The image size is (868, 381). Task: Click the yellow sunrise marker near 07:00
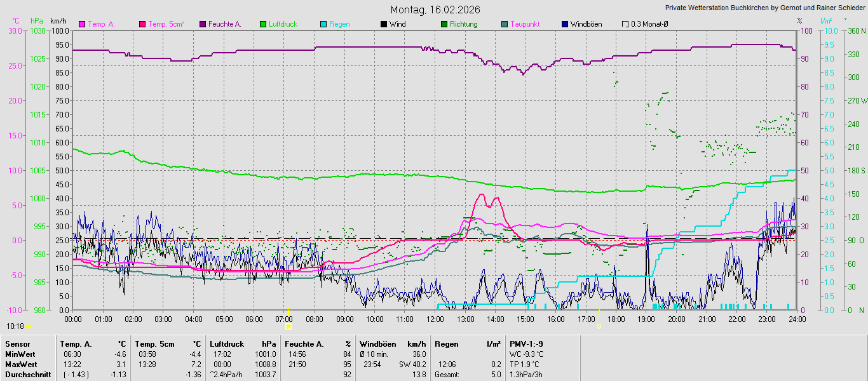tap(289, 326)
